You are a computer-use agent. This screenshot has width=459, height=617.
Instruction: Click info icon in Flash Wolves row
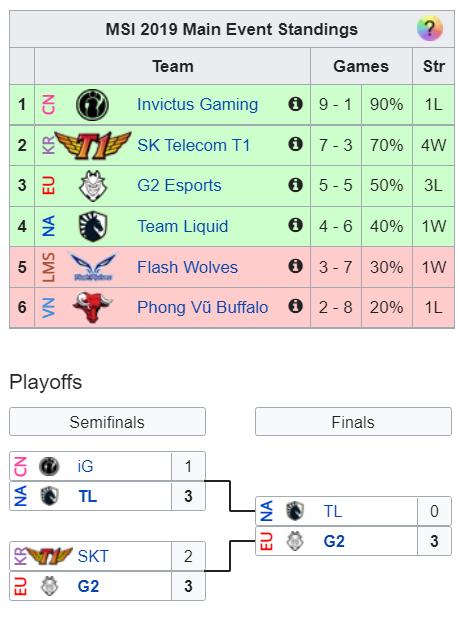click(x=295, y=266)
